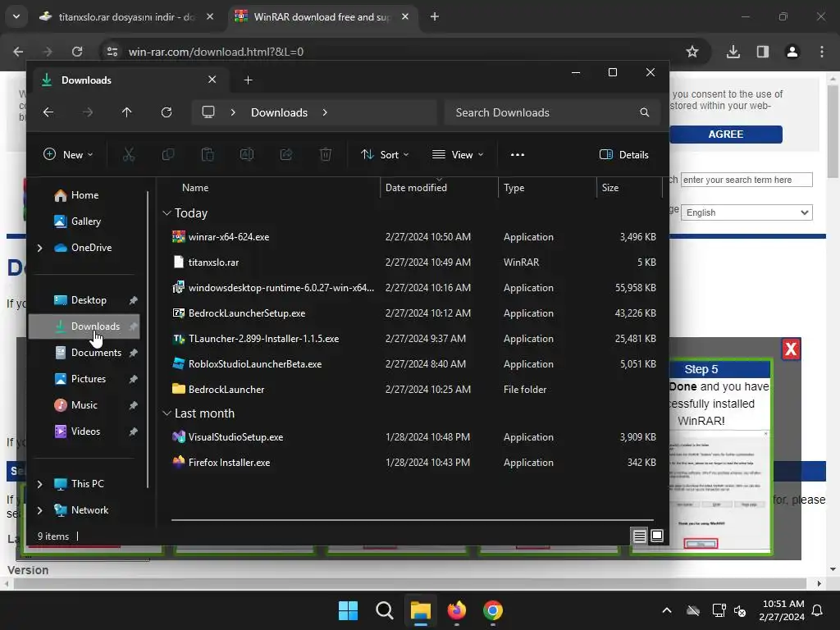Open the View dropdown

(x=458, y=155)
